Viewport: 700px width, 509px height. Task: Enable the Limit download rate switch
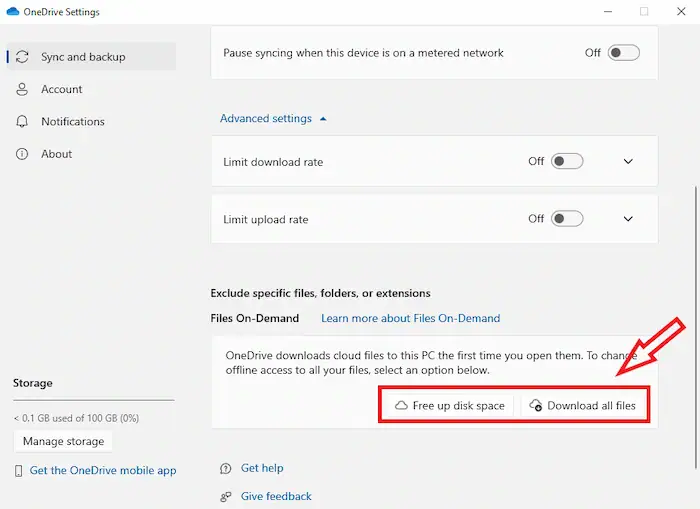[x=567, y=161]
